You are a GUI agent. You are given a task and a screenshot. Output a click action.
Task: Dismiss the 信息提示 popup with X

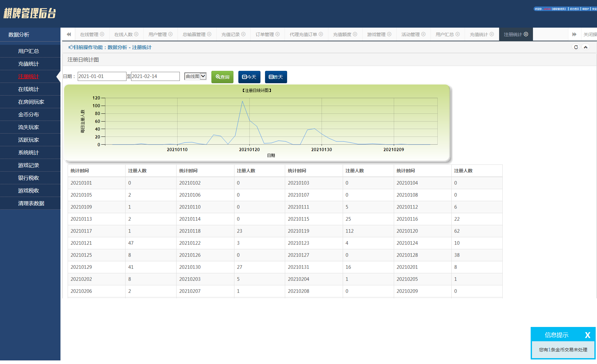(587, 335)
